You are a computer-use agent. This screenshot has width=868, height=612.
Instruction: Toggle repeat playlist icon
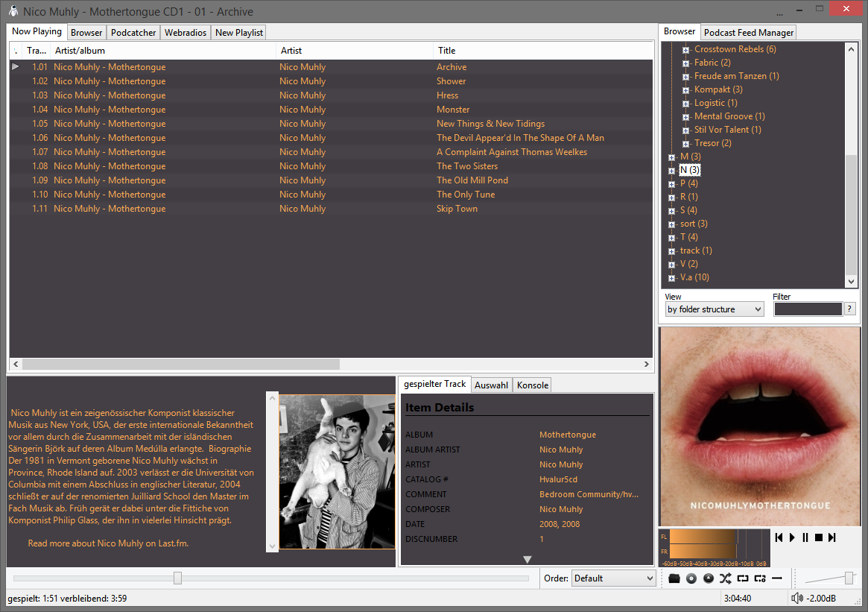click(x=743, y=578)
